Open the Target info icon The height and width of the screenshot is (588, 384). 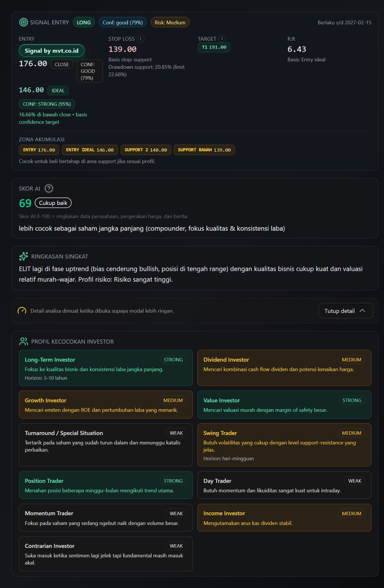pyautogui.click(x=222, y=39)
